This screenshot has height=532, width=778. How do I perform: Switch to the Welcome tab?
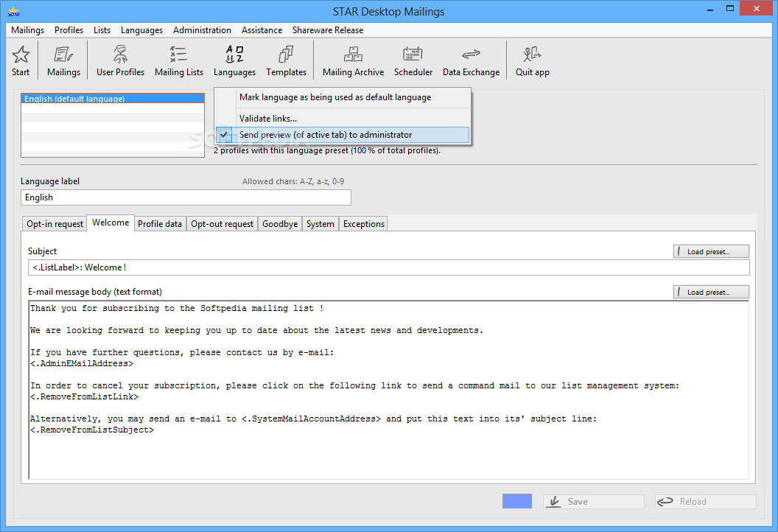point(111,223)
